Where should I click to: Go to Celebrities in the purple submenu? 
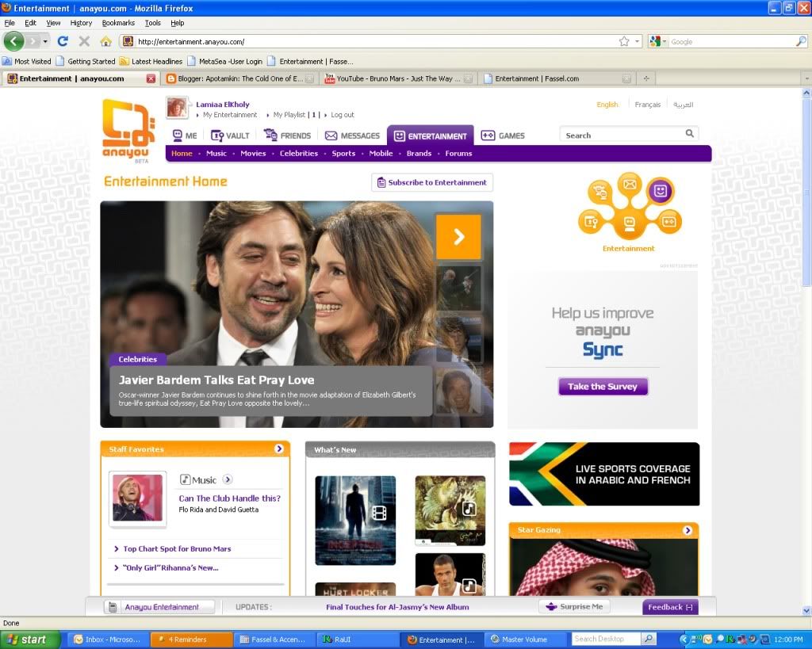(x=299, y=153)
